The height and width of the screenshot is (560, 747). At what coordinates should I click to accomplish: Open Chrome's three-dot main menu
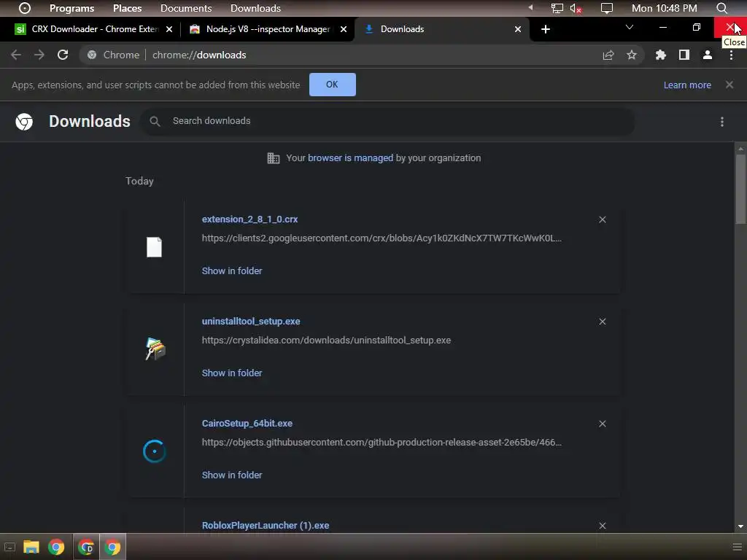(731, 55)
